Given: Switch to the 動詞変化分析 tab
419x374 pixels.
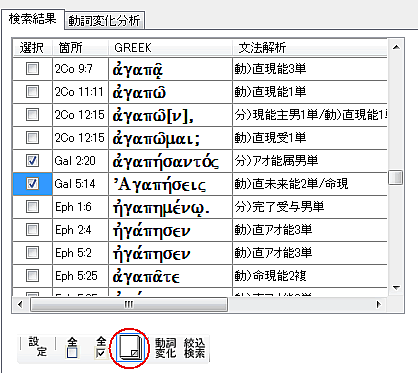Looking at the screenshot, I should 104,21.
